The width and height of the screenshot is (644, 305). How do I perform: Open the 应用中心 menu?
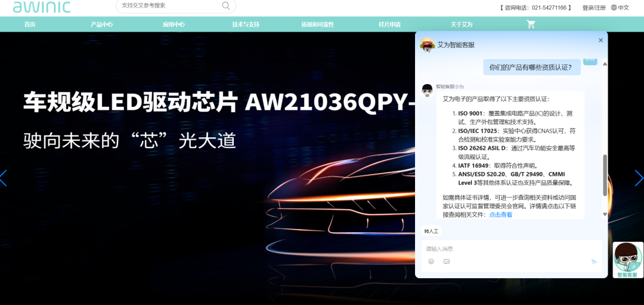point(174,24)
